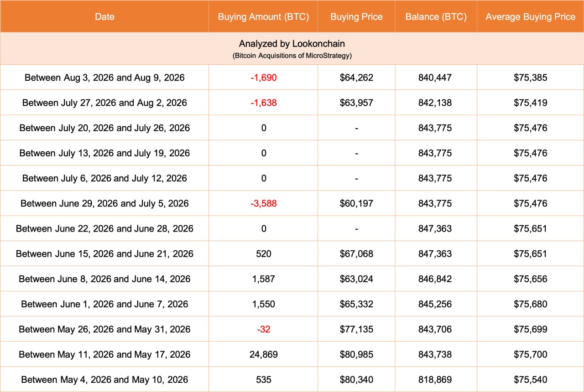
Task: Click the 840,447 balance value
Action: click(435, 77)
